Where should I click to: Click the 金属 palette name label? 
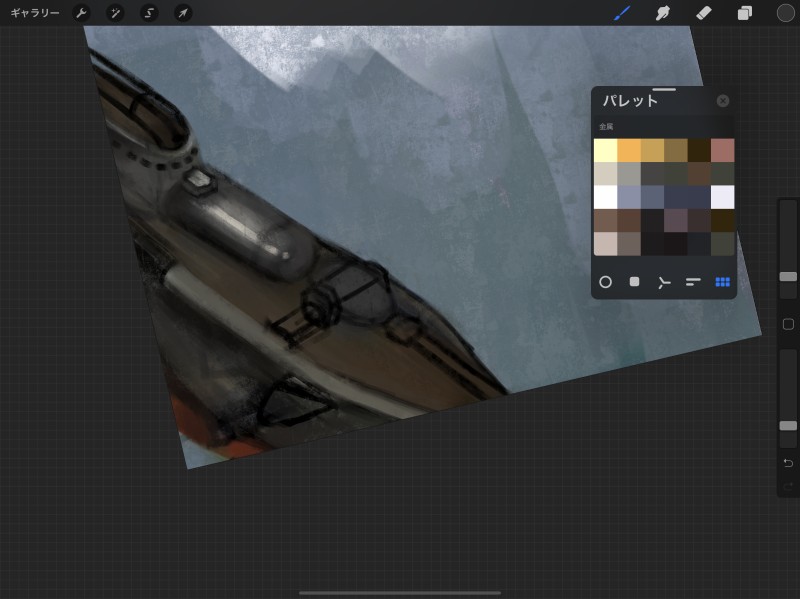(x=606, y=126)
